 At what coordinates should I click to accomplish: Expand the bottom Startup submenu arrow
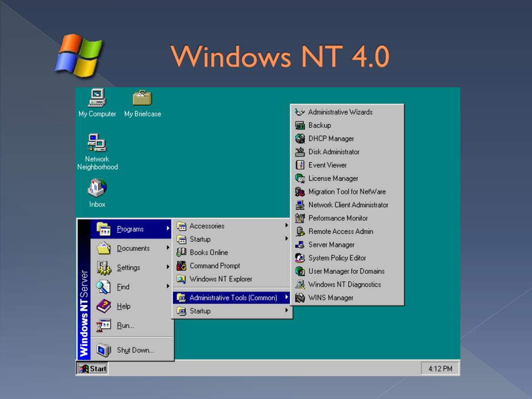coord(287,311)
